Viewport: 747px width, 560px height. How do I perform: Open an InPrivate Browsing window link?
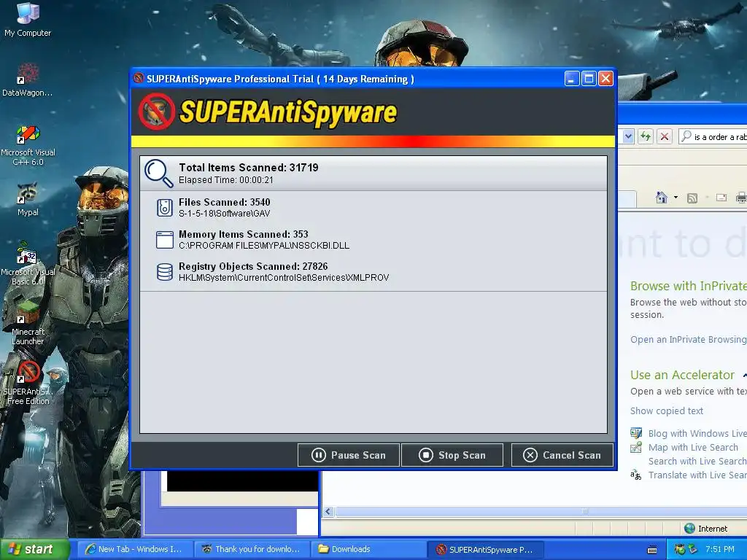click(689, 340)
